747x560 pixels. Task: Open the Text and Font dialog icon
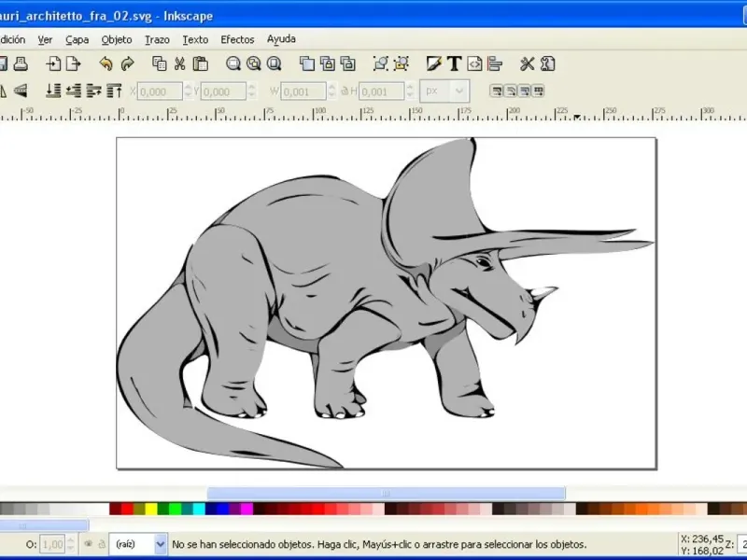(454, 63)
